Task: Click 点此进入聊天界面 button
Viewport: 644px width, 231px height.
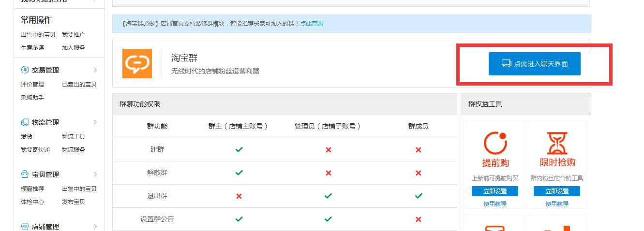Action: click(534, 64)
